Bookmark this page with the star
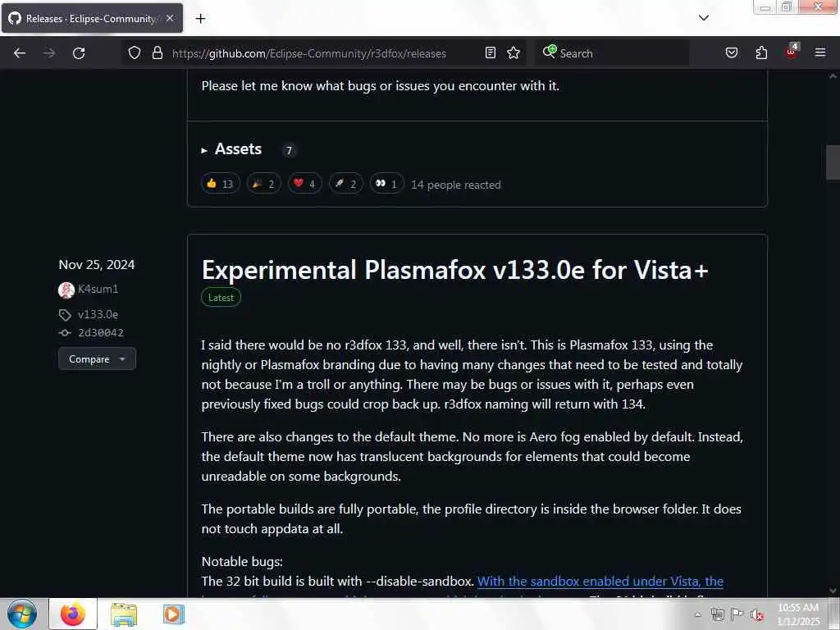 514,52
